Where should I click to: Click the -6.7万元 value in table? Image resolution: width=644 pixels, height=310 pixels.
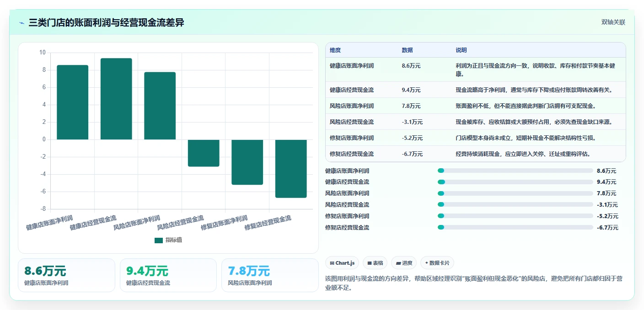click(412, 154)
